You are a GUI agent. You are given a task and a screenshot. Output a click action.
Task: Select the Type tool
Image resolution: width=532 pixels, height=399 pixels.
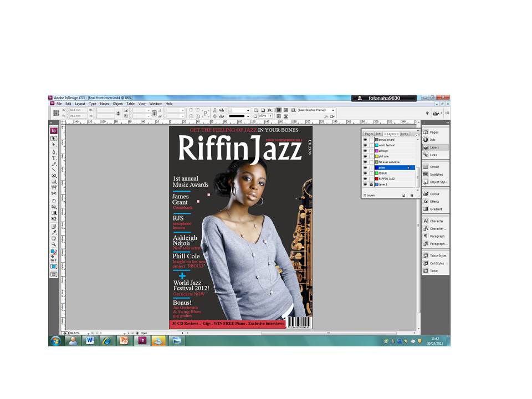click(x=54, y=158)
